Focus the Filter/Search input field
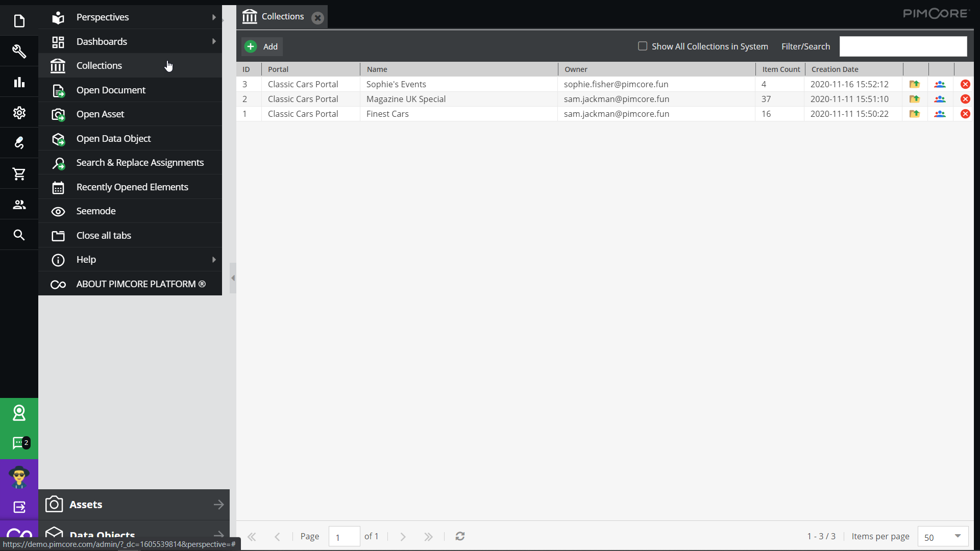980x551 pixels. [903, 46]
